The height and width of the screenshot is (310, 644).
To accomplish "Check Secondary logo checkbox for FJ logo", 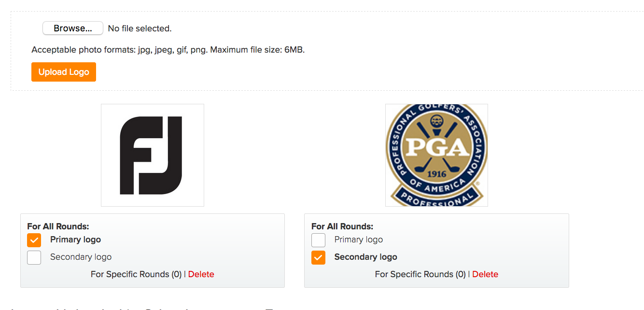I will (34, 257).
